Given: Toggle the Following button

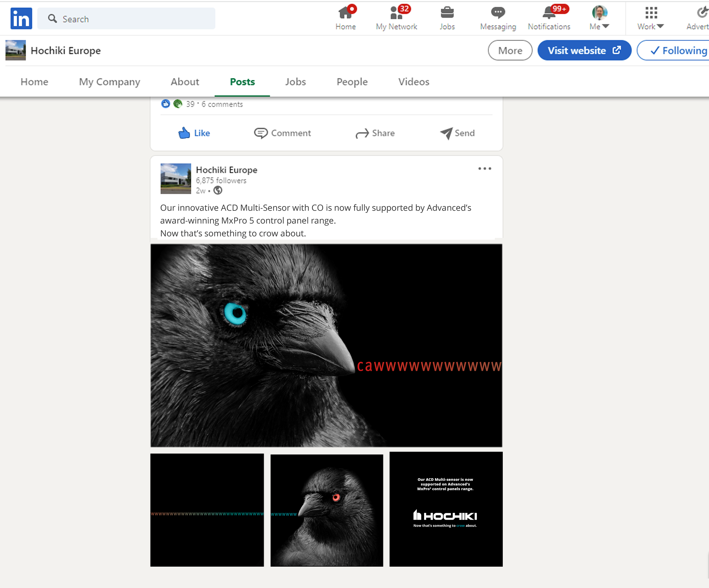Looking at the screenshot, I should tap(673, 50).
